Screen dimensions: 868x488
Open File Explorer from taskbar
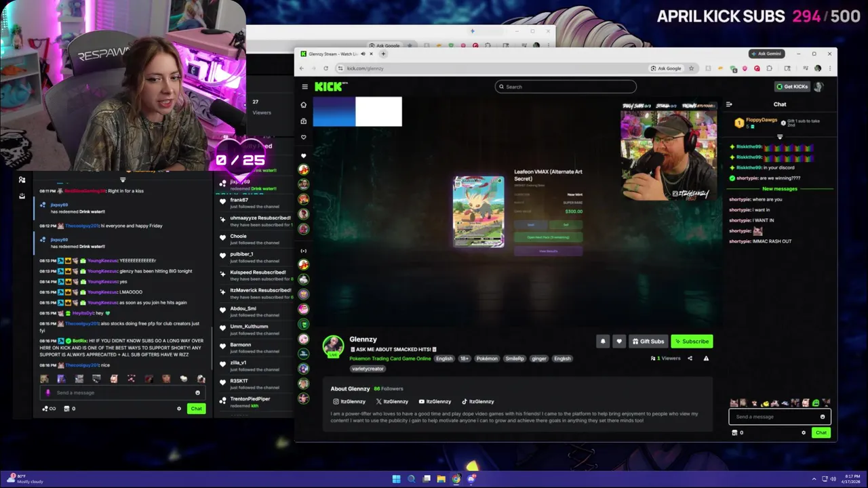coord(441,479)
